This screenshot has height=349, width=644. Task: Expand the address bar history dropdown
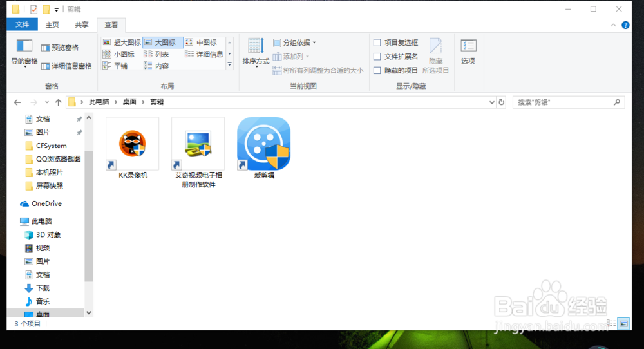pyautogui.click(x=491, y=102)
